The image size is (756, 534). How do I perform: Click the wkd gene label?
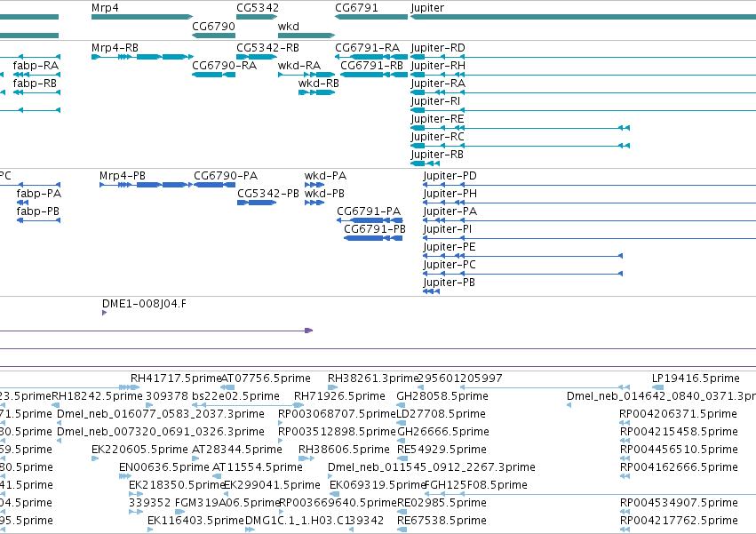tap(289, 26)
